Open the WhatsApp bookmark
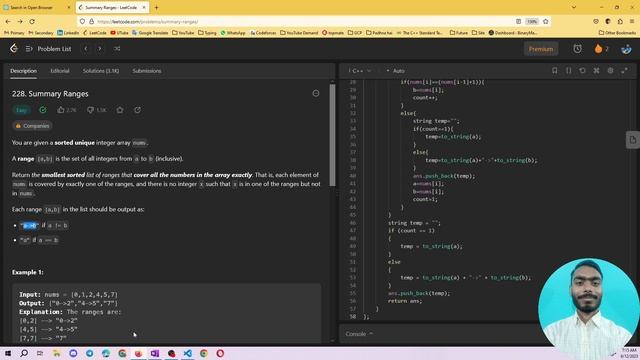Image resolution: width=640 pixels, height=360 pixels. click(233, 33)
